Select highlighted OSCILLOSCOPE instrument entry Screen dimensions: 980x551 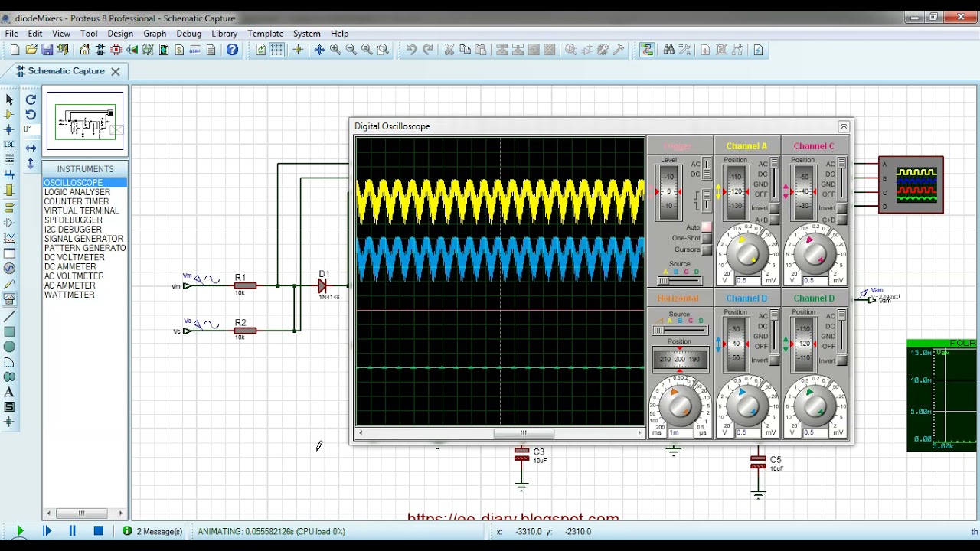pyautogui.click(x=84, y=183)
